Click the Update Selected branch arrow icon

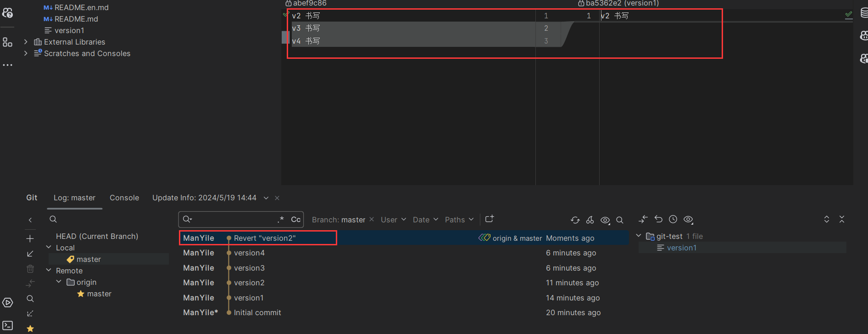point(30,254)
